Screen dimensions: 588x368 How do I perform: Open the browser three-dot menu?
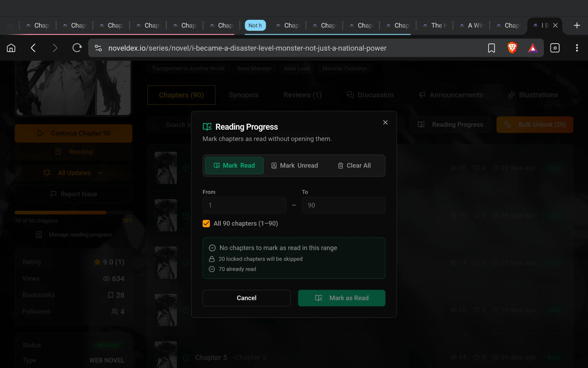coord(577,48)
